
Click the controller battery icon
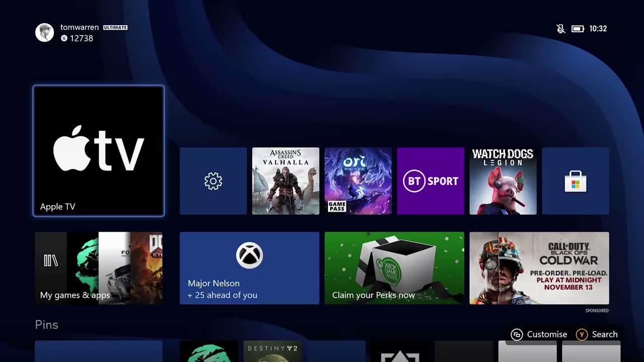578,29
